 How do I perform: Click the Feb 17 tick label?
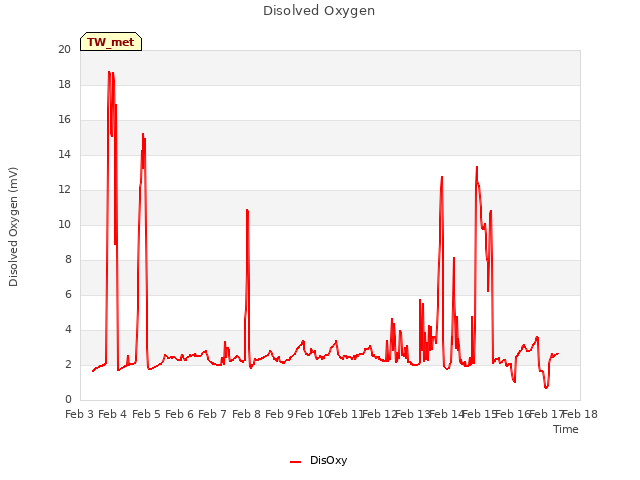(x=547, y=414)
